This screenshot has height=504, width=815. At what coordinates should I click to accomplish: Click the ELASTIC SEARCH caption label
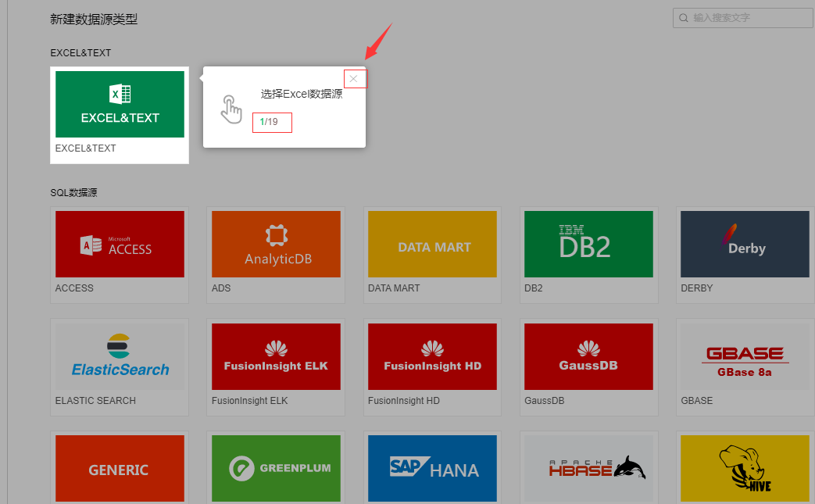click(x=95, y=401)
